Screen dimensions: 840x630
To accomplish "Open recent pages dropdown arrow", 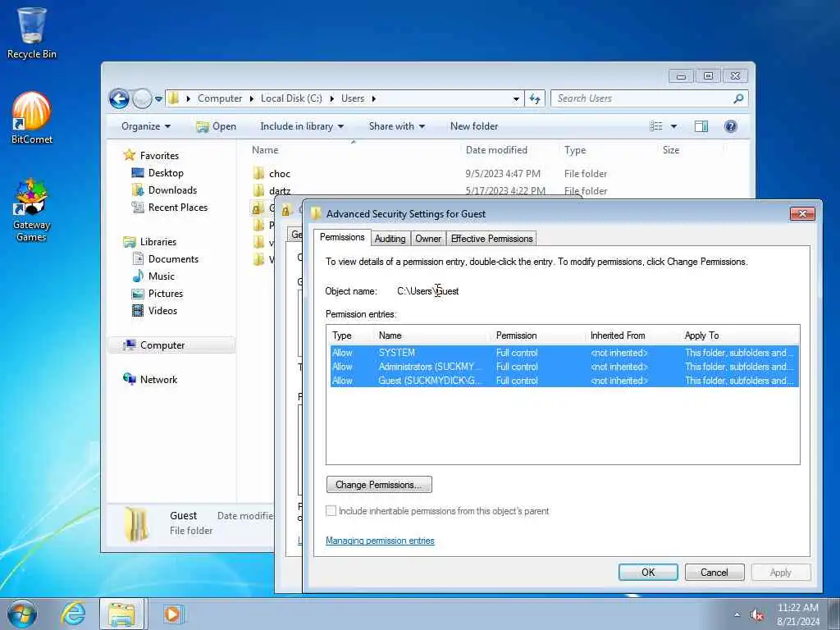I will pos(158,99).
